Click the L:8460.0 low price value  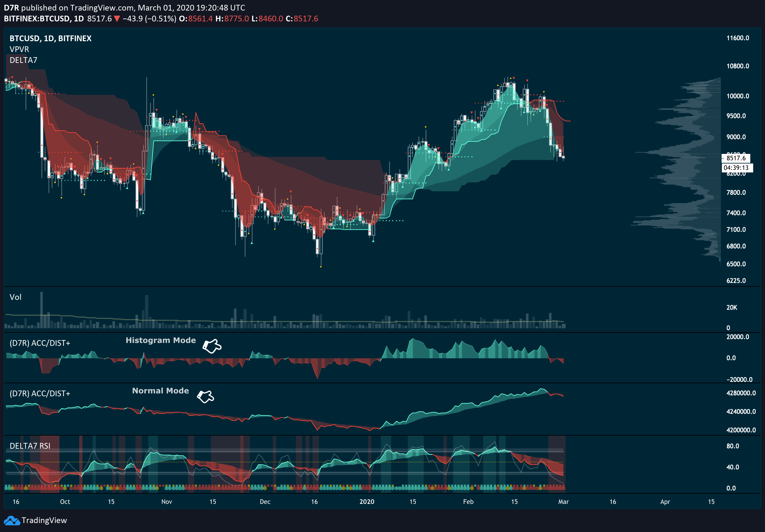(x=267, y=19)
